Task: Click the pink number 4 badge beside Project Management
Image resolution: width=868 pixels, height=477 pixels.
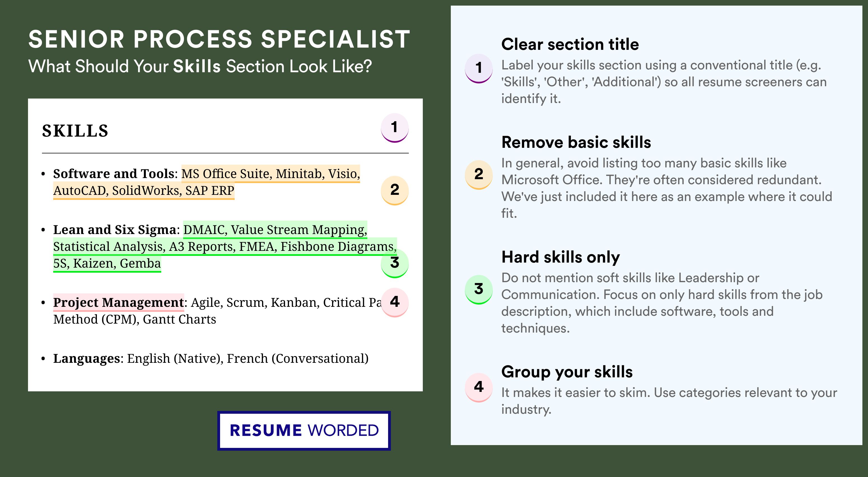Action: click(395, 302)
